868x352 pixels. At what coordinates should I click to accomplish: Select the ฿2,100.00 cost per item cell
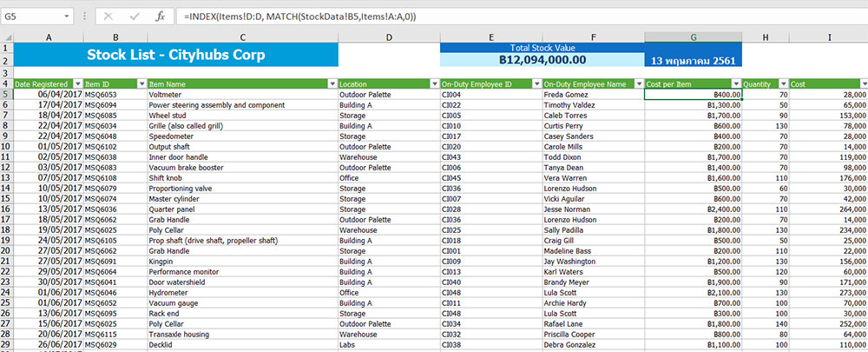tap(693, 292)
